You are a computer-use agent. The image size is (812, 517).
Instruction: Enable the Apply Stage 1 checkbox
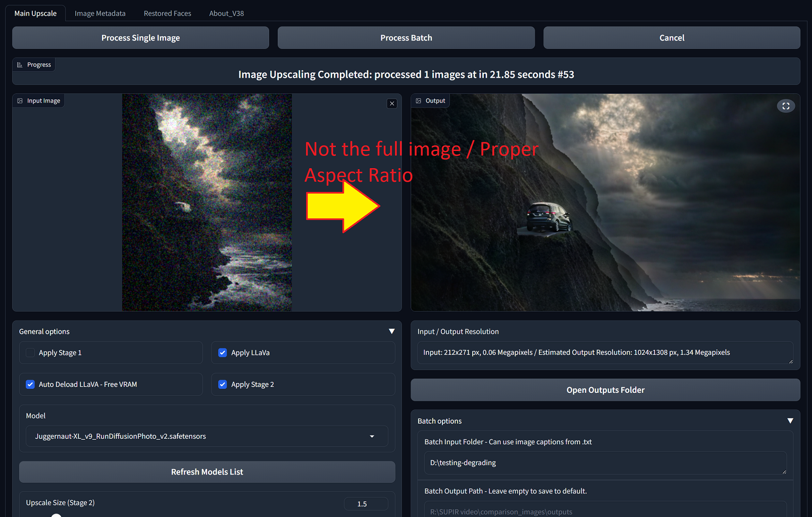click(x=30, y=352)
